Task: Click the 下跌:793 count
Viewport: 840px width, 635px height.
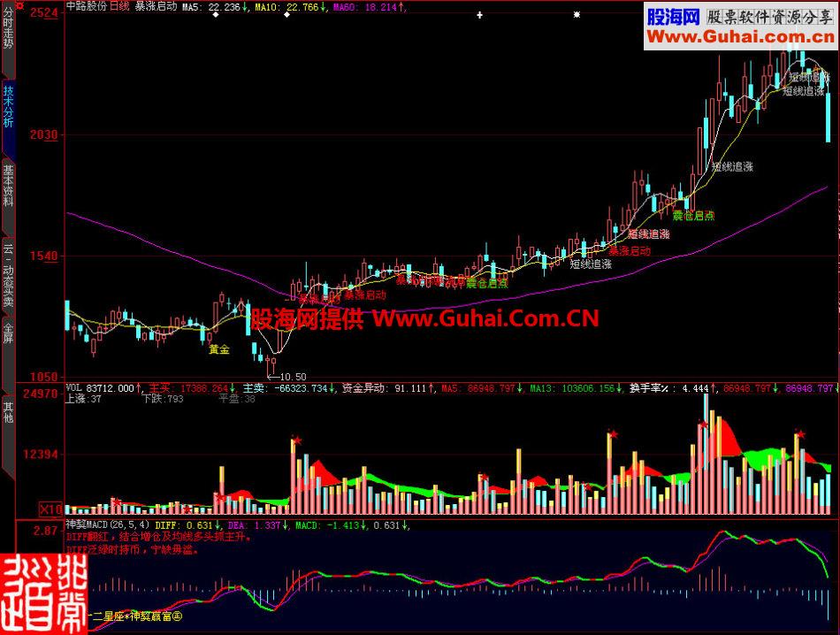Action: [163, 399]
